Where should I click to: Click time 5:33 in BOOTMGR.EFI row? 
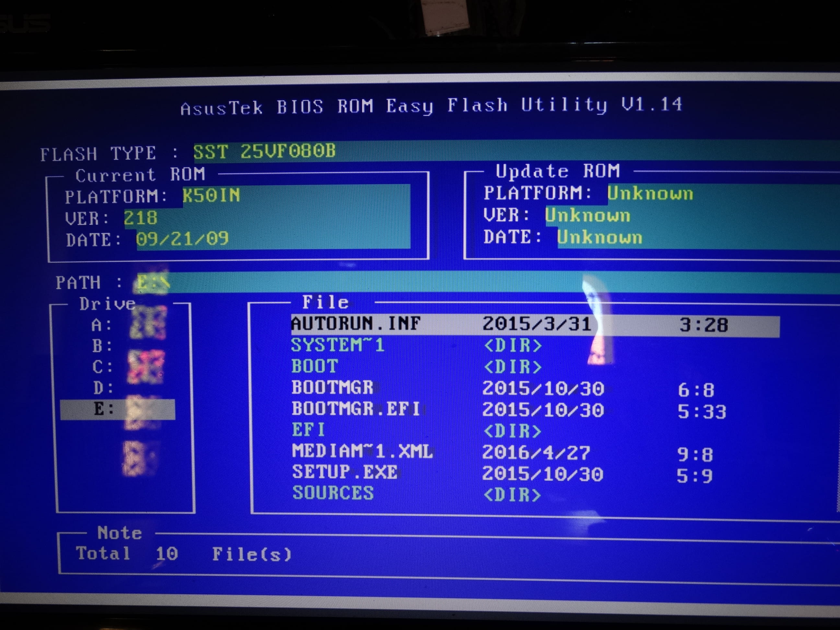click(x=702, y=412)
